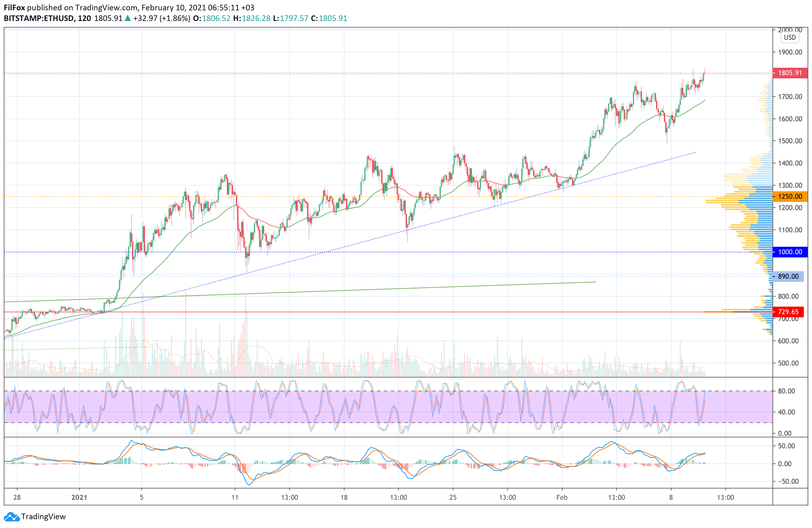Click the red 729.65 price level tag
This screenshot has width=812, height=528.
point(788,312)
